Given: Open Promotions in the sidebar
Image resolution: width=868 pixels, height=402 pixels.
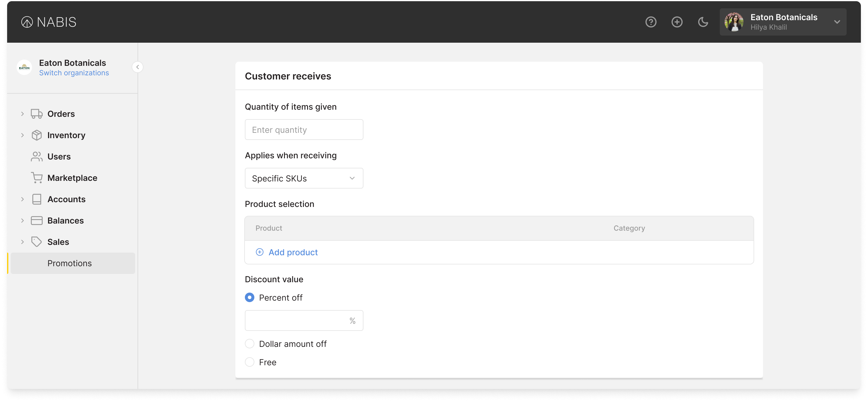Looking at the screenshot, I should pos(69,263).
